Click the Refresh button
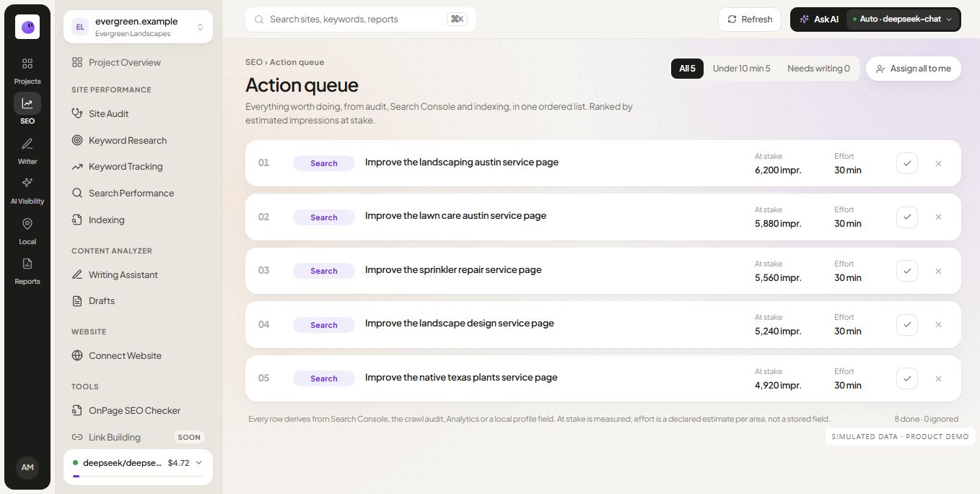Image resolution: width=980 pixels, height=494 pixels. (x=750, y=19)
